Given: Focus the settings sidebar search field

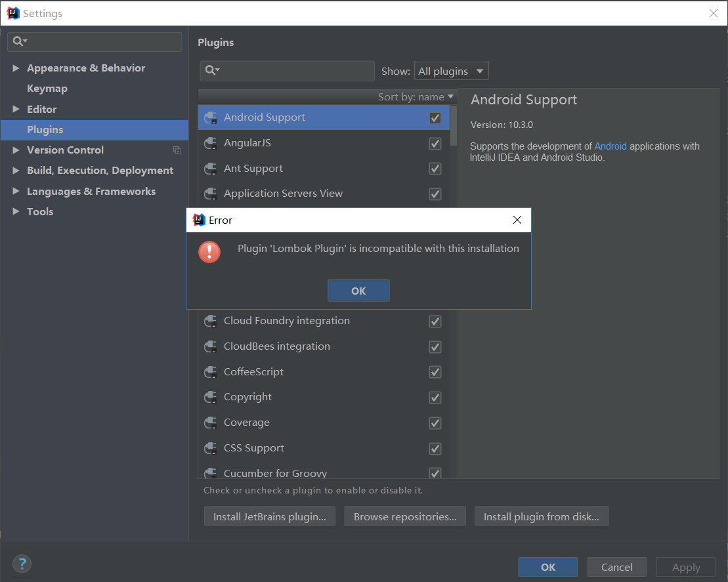Looking at the screenshot, I should click(95, 42).
